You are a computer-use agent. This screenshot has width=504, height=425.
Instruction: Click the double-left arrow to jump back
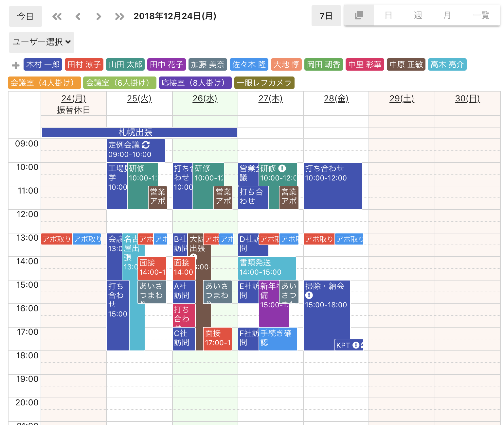(x=57, y=16)
